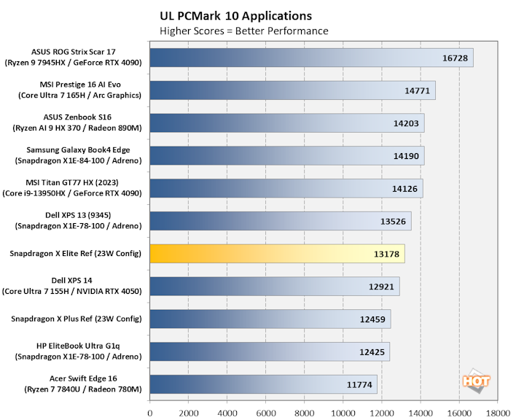516x420 pixels.
Task: Click the x-axis tick label 8000
Action: click(x=305, y=413)
